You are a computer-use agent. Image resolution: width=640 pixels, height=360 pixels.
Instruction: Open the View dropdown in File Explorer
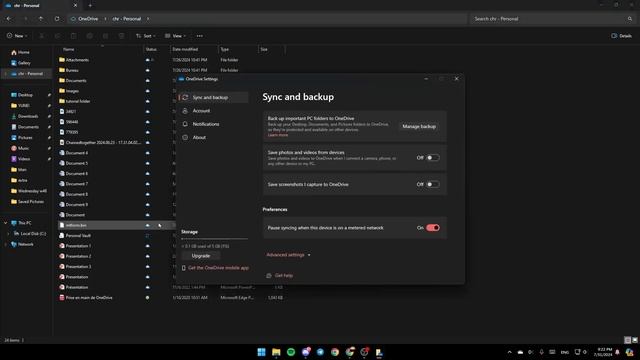[176, 36]
